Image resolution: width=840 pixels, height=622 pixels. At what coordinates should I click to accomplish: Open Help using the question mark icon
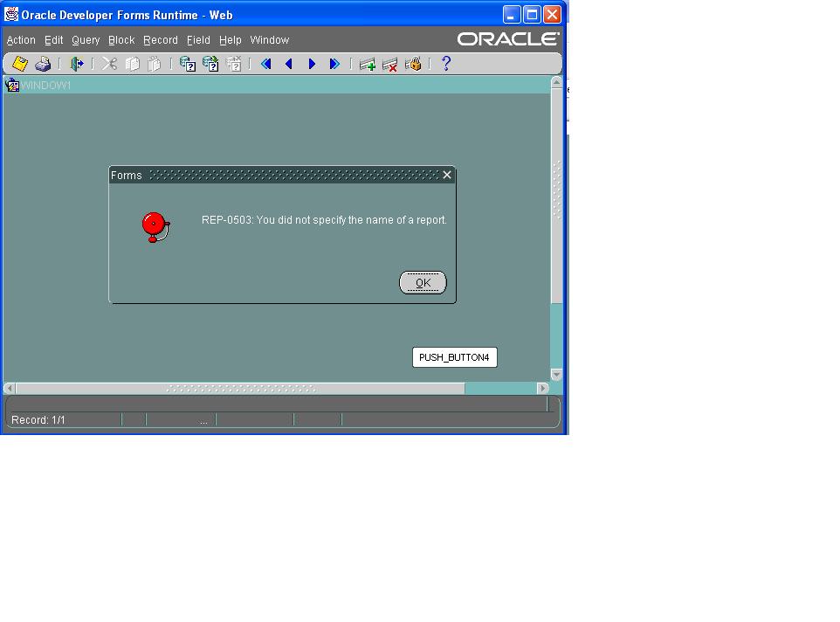pos(446,64)
